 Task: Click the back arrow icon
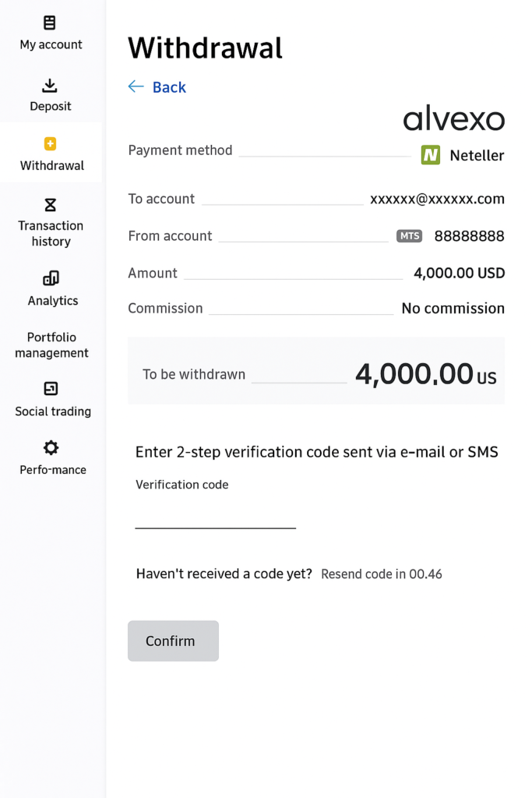136,87
